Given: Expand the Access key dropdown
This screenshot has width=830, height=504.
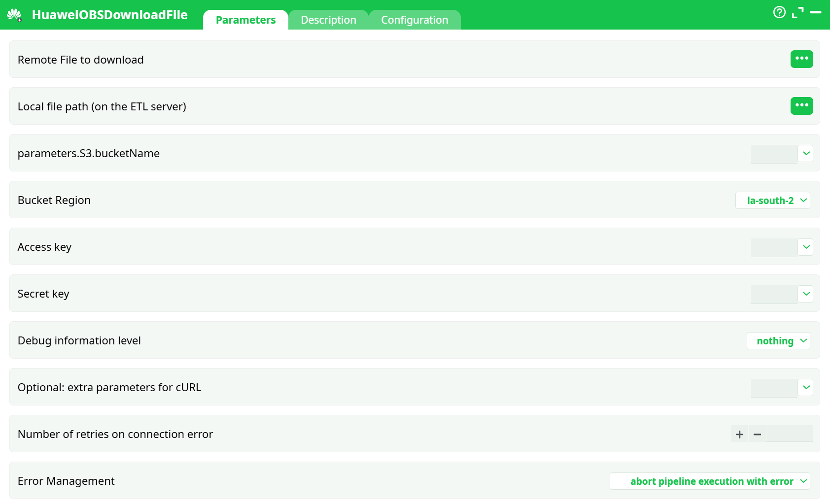Looking at the screenshot, I should (x=806, y=247).
